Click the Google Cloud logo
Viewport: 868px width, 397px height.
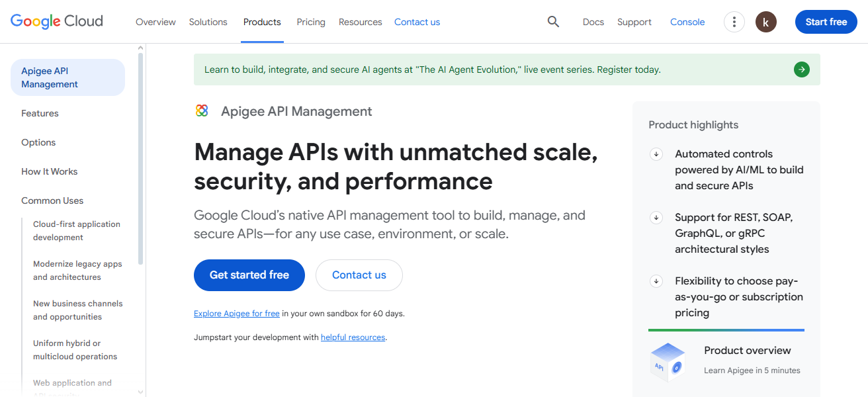pyautogui.click(x=56, y=21)
